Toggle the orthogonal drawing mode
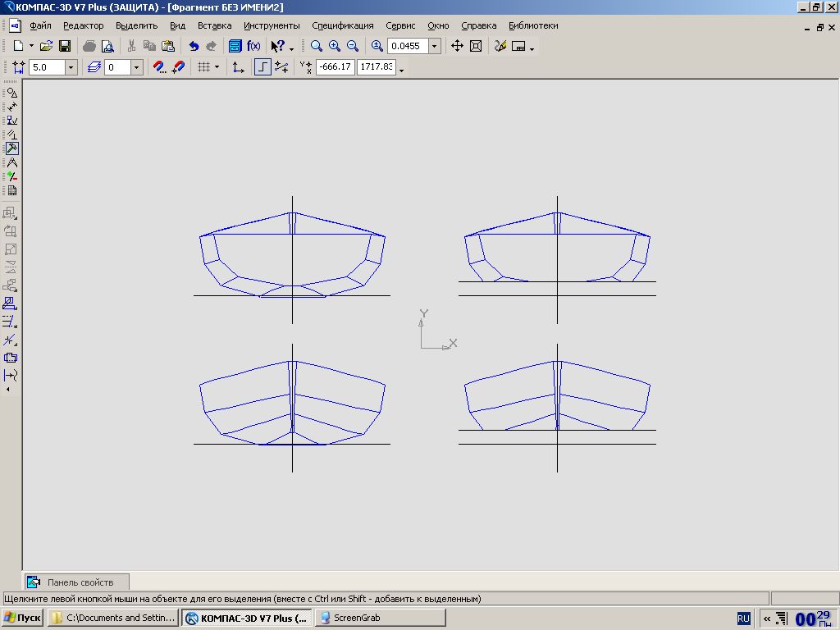This screenshot has height=630, width=840. (x=262, y=67)
